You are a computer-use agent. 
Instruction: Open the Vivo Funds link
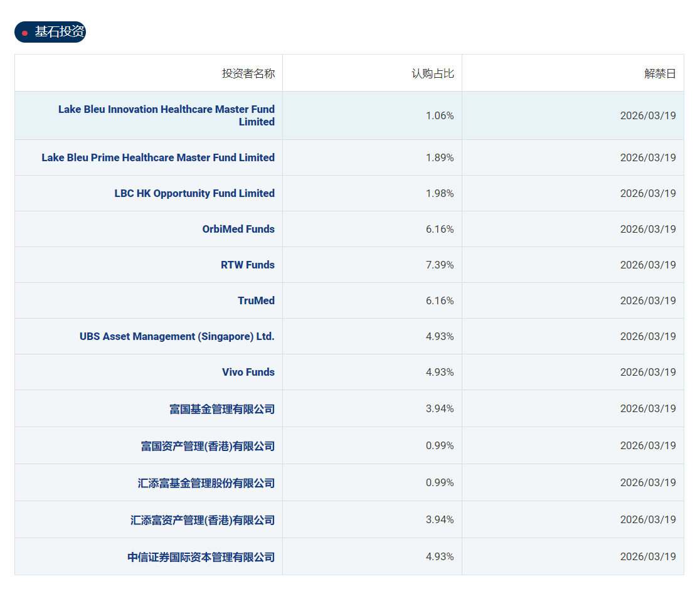point(248,372)
